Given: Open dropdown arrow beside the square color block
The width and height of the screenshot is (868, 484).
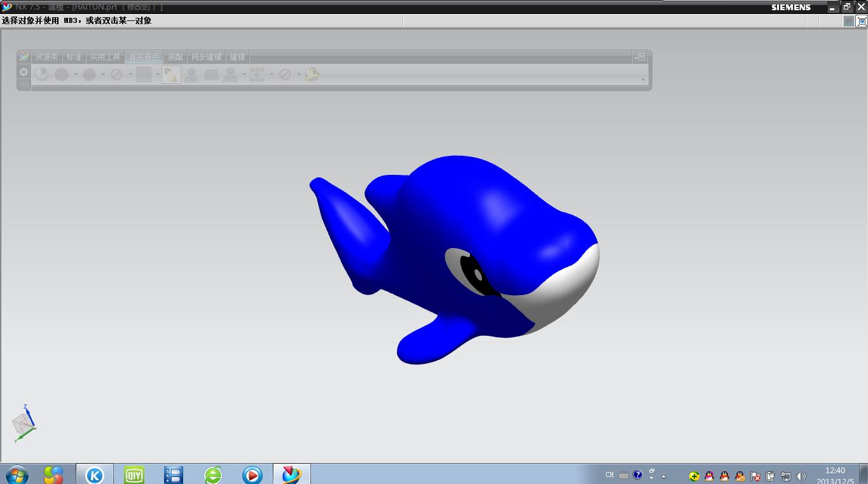Looking at the screenshot, I should coord(158,74).
